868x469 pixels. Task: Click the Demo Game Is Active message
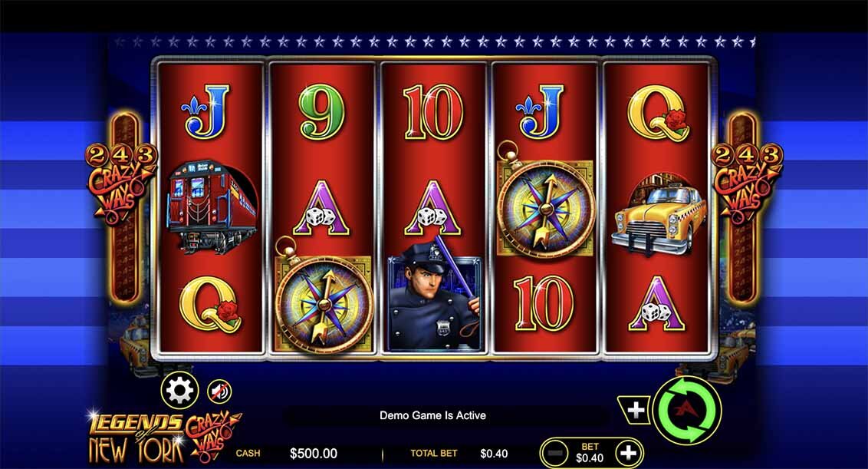[x=433, y=415]
